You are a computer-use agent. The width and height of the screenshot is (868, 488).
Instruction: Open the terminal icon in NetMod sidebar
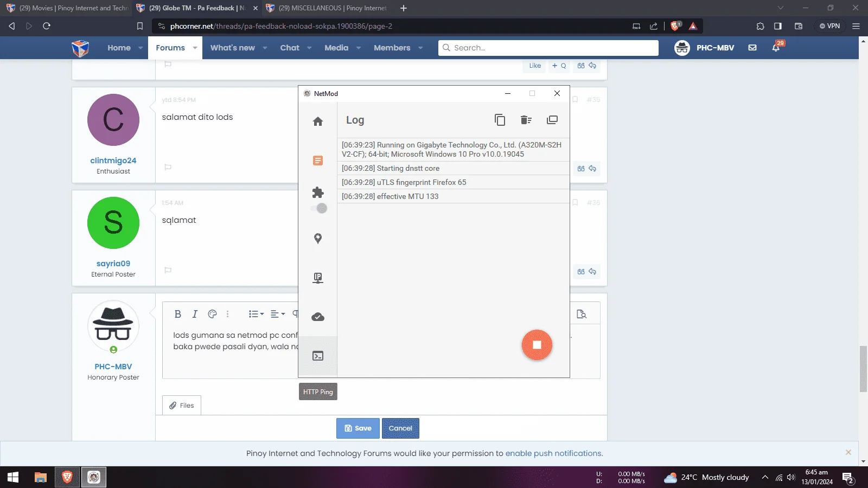coord(318,356)
